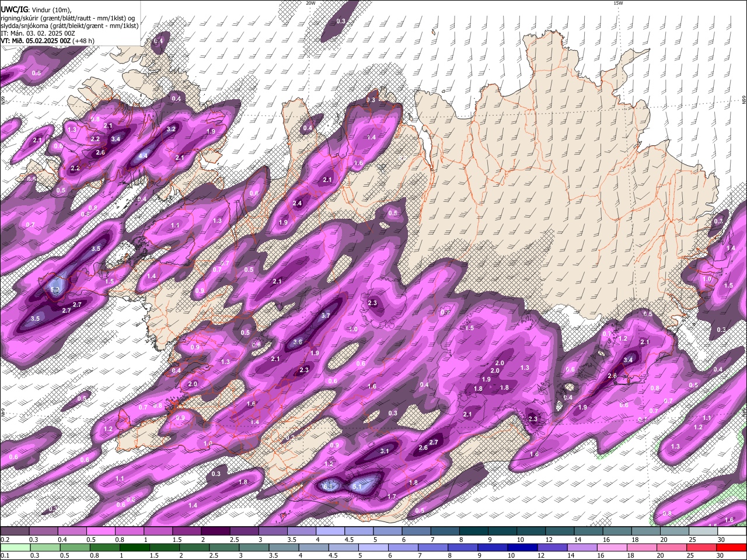Viewport: 747px width, 560px height.
Task: Pick the lower legend swatch starting at 4.5
Action: point(343,548)
